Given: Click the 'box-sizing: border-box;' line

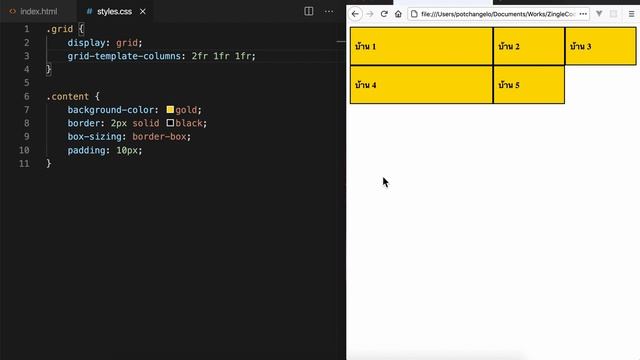Looking at the screenshot, I should [129, 136].
